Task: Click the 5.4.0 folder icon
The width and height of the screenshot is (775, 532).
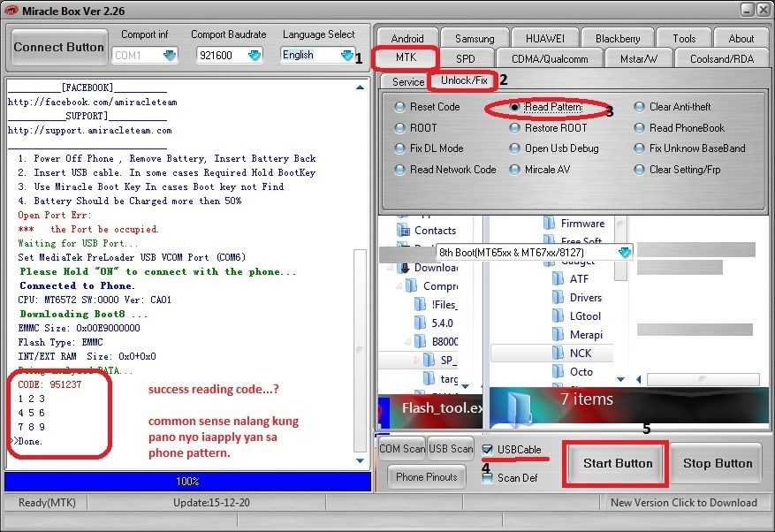Action: (x=420, y=323)
